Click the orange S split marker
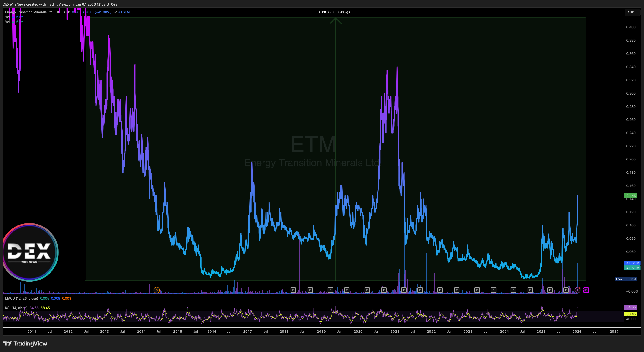Viewport: 644px width, 352px height. (157, 290)
